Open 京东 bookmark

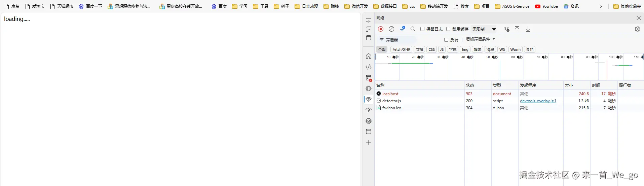(12, 6)
